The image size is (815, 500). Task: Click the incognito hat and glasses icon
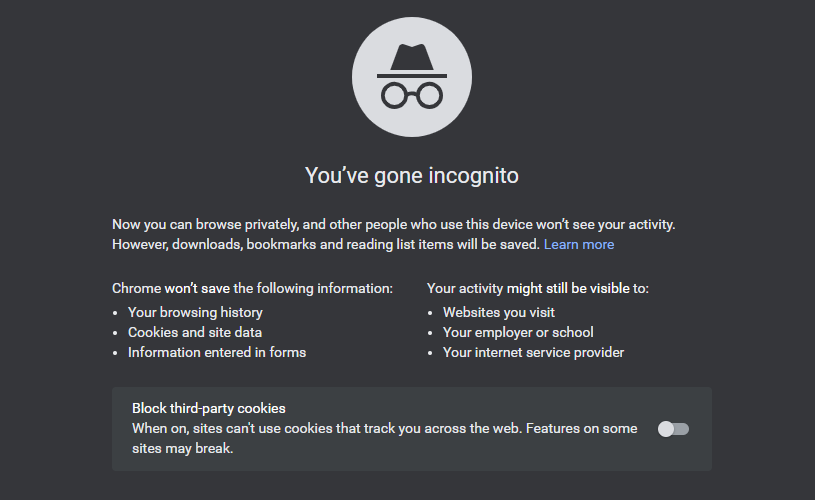click(x=411, y=77)
